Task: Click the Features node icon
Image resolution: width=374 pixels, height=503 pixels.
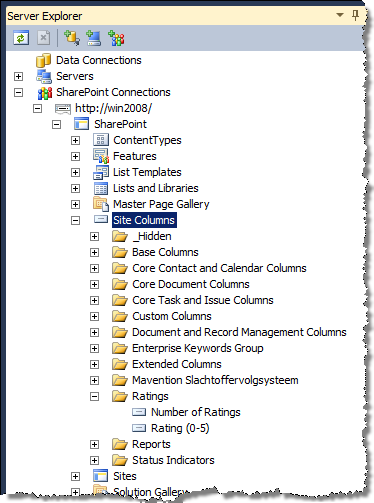Action: 101,156
